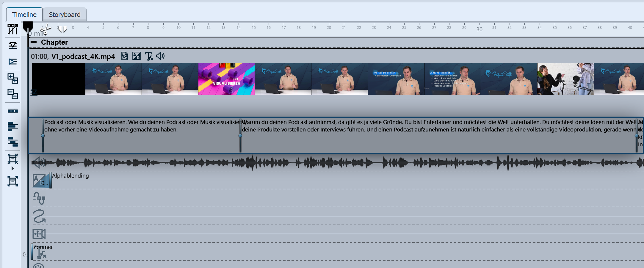Image resolution: width=644 pixels, height=268 pixels.
Task: Mute the clip using its speaker icon
Action: point(161,56)
